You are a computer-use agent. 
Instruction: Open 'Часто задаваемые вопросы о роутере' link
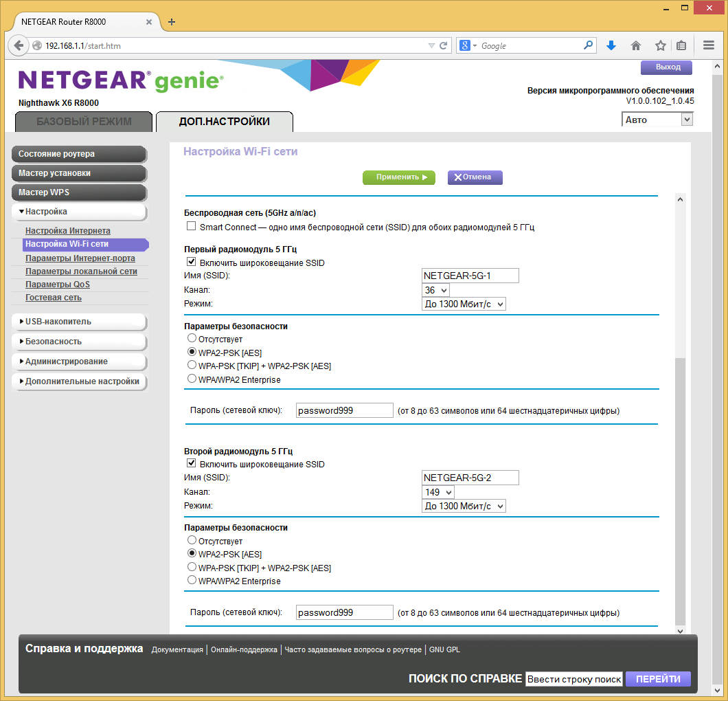[353, 650]
